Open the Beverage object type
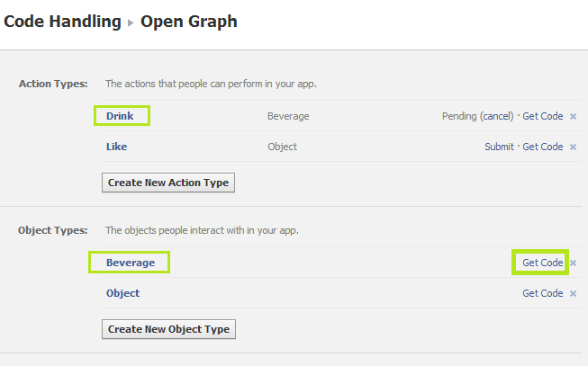This screenshot has width=588, height=366. [131, 263]
